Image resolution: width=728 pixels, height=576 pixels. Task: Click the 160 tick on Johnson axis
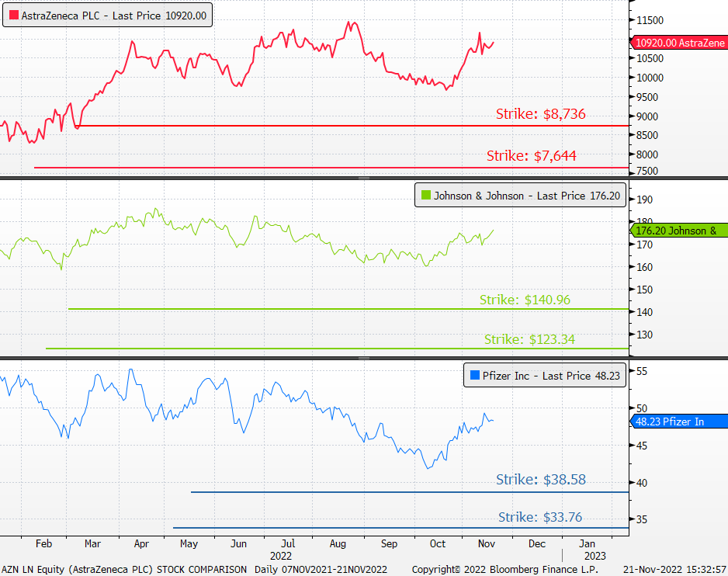coord(644,267)
